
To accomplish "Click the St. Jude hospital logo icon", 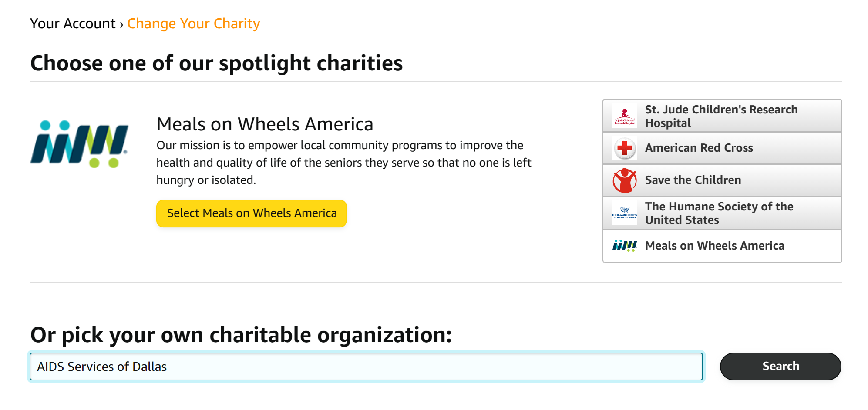I will point(624,116).
